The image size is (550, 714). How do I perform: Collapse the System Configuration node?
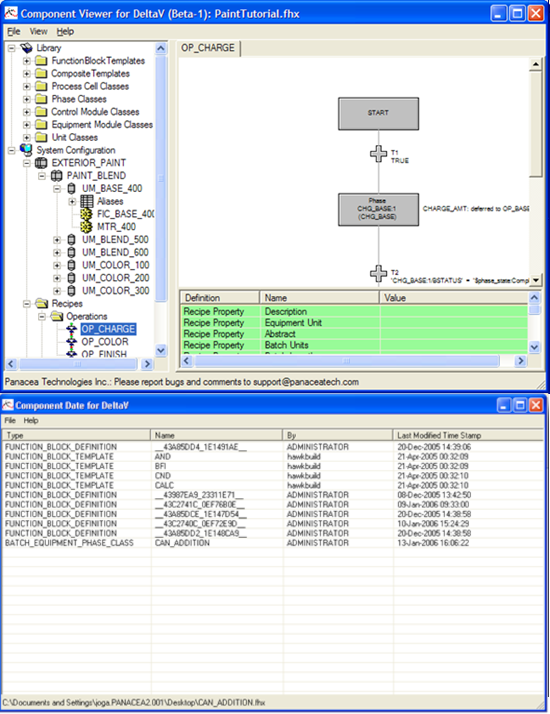point(11,150)
